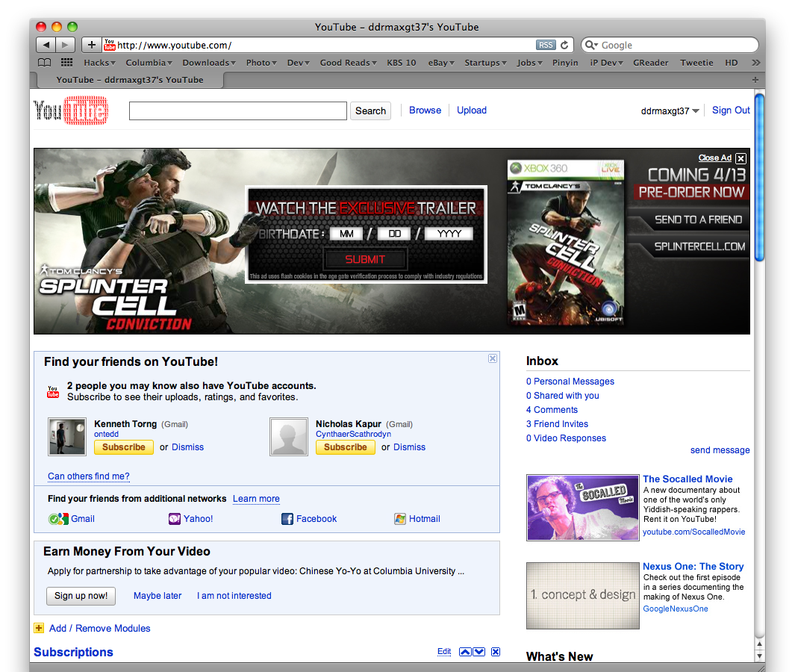Open the Columbia bookmarks folder
Screen dimensions: 795x672
click(x=149, y=63)
